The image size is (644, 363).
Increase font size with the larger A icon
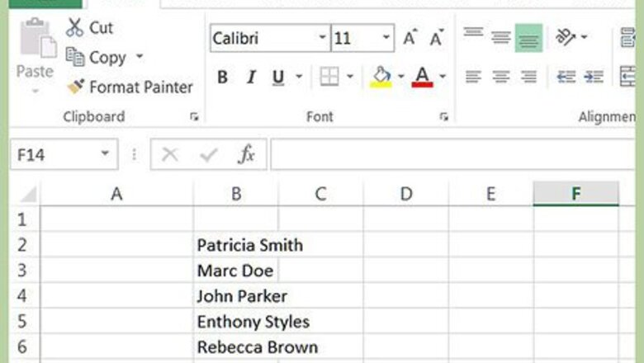pos(410,38)
